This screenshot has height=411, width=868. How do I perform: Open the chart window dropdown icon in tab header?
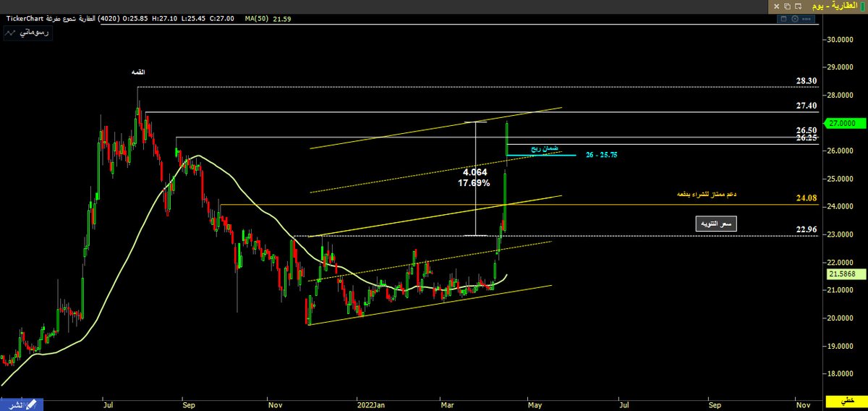click(x=799, y=7)
